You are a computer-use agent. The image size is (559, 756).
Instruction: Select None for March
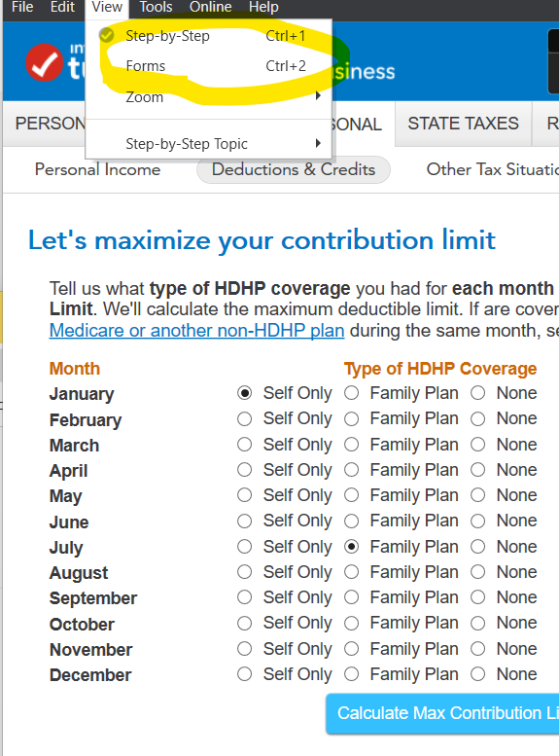point(477,444)
